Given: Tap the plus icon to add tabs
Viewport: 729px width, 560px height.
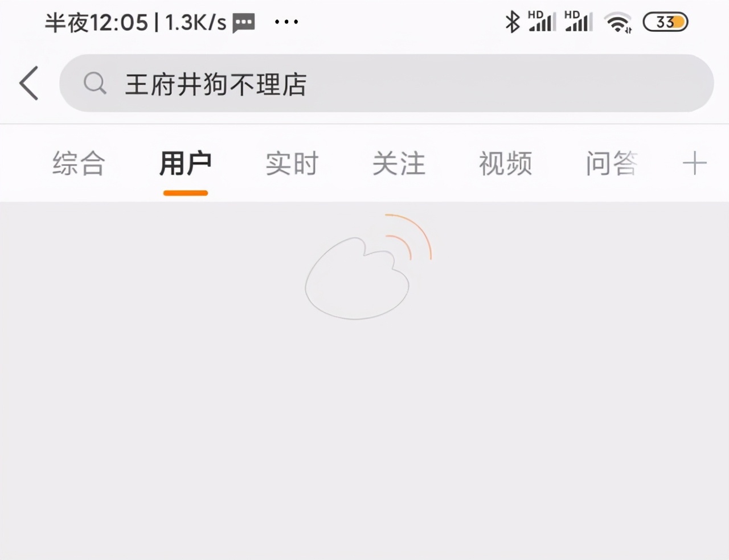Looking at the screenshot, I should click(x=694, y=164).
